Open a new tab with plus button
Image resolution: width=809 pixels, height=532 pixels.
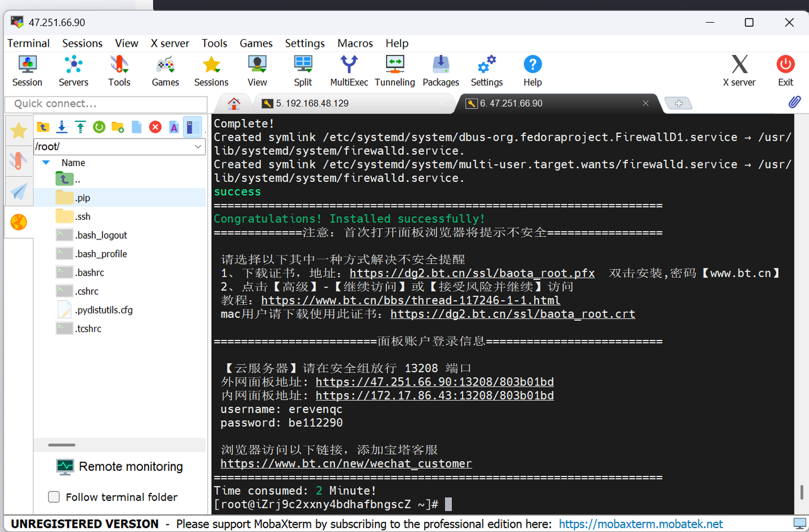(678, 104)
